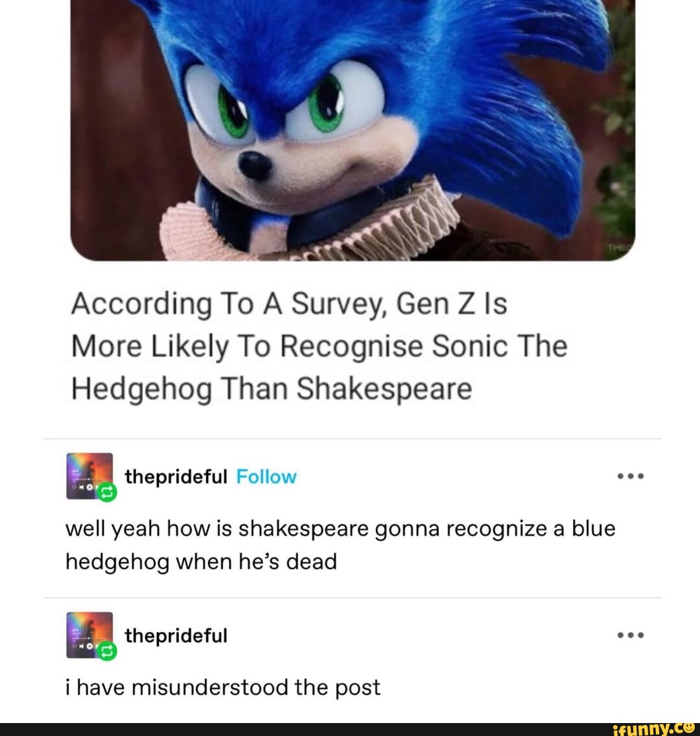The height and width of the screenshot is (736, 700).
Task: Click theprideful's rainbow avatar on second post
Action: (x=87, y=635)
